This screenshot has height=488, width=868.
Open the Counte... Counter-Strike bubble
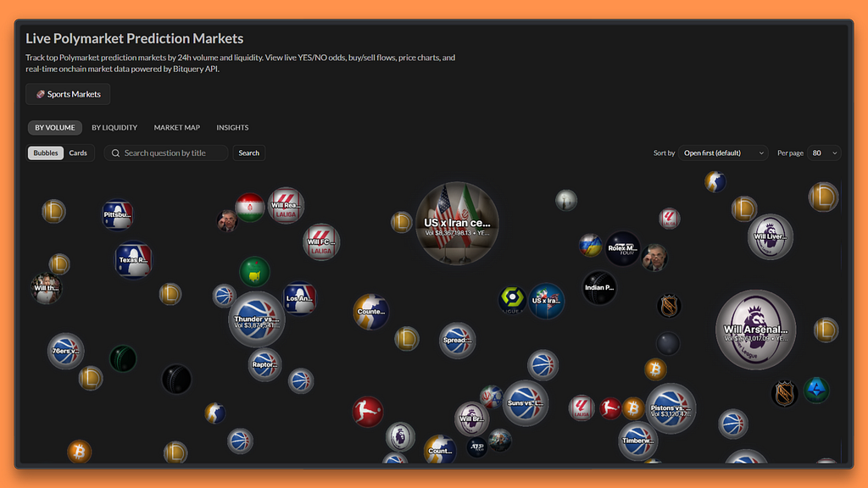[371, 312]
